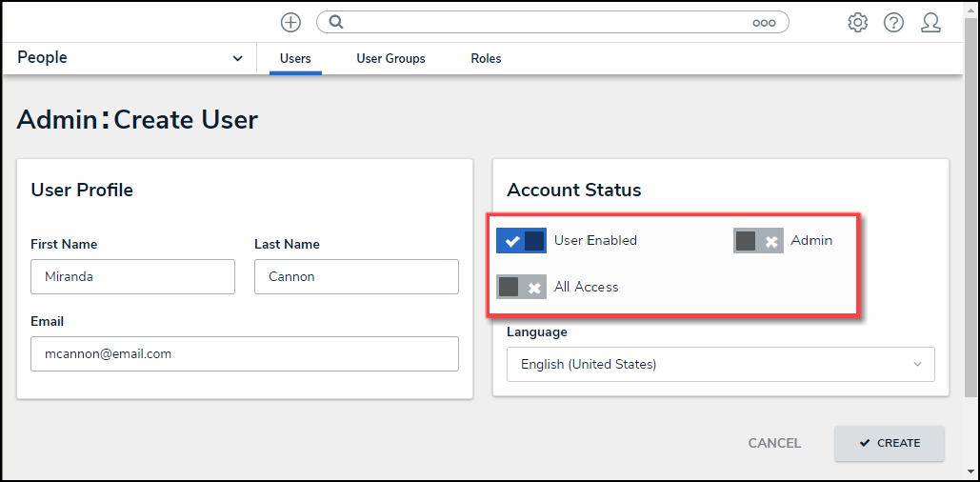Go to the Roles tab
Viewport: 980px width, 482px height.
point(486,58)
